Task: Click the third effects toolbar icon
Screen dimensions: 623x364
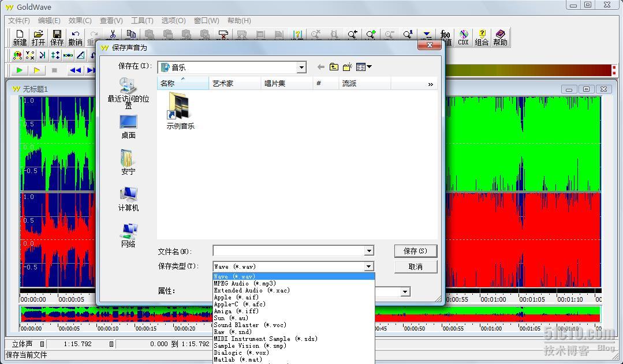Action: 43,55
